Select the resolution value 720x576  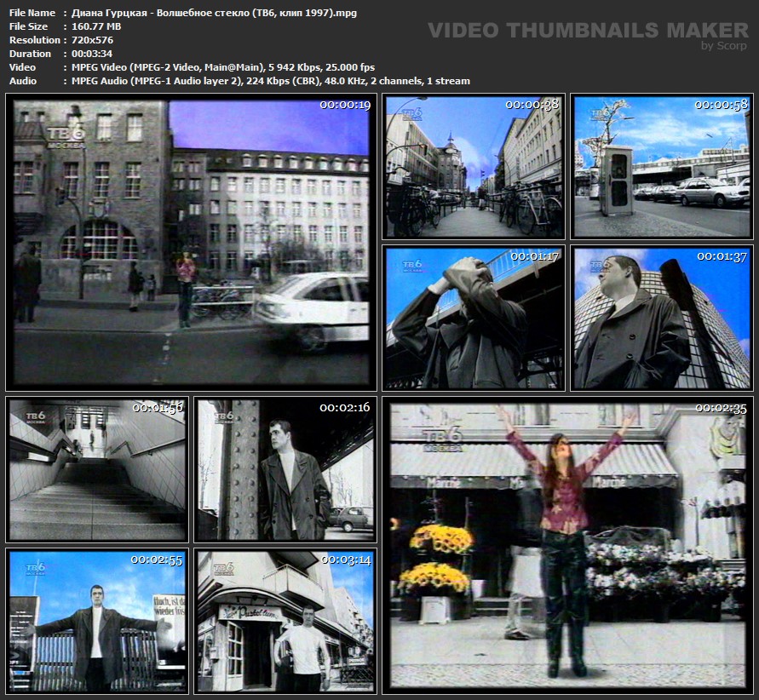tap(92, 40)
